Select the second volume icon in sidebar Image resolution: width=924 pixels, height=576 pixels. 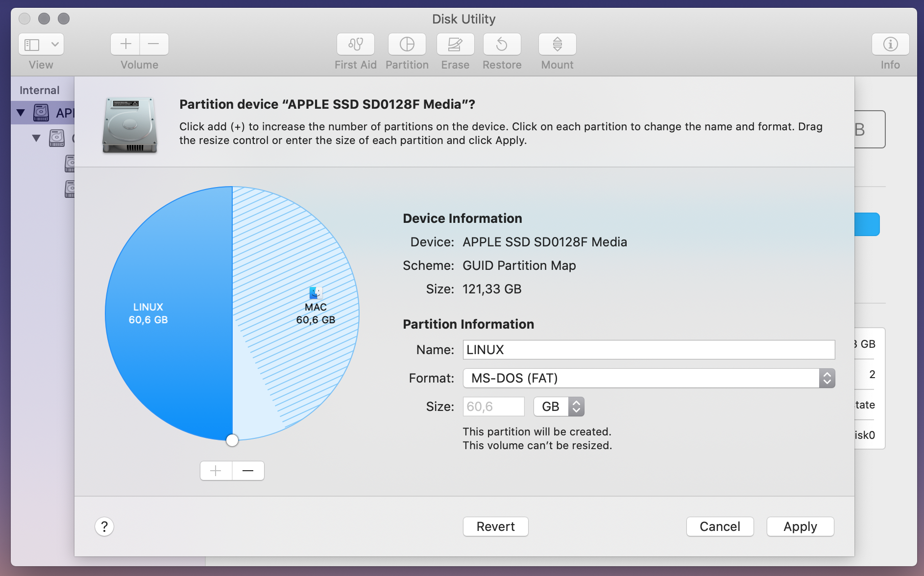pos(70,189)
